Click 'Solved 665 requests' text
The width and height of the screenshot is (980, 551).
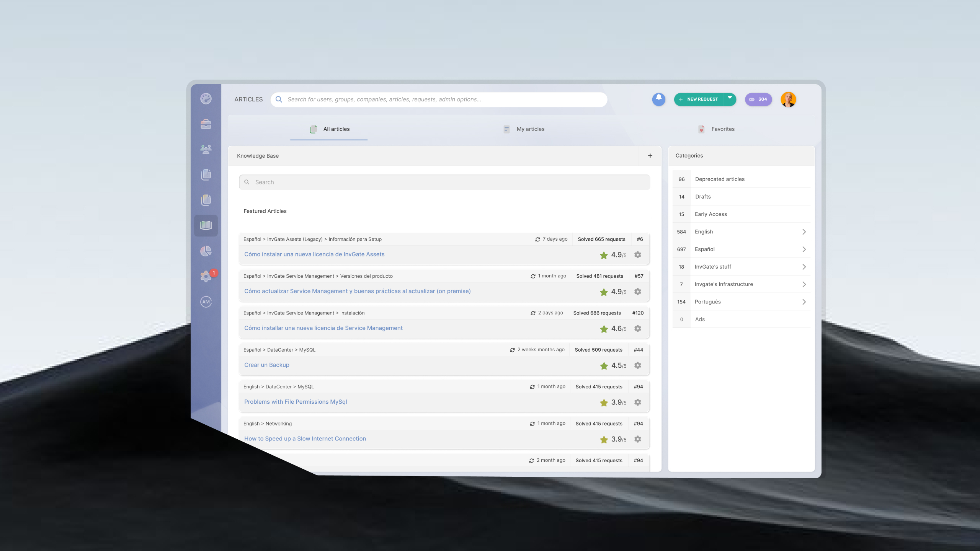tap(601, 239)
